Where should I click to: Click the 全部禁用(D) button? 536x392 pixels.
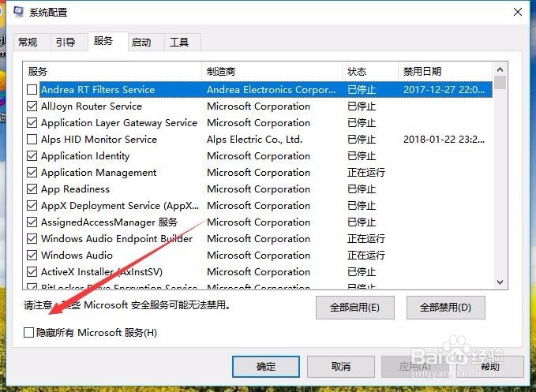tap(445, 308)
